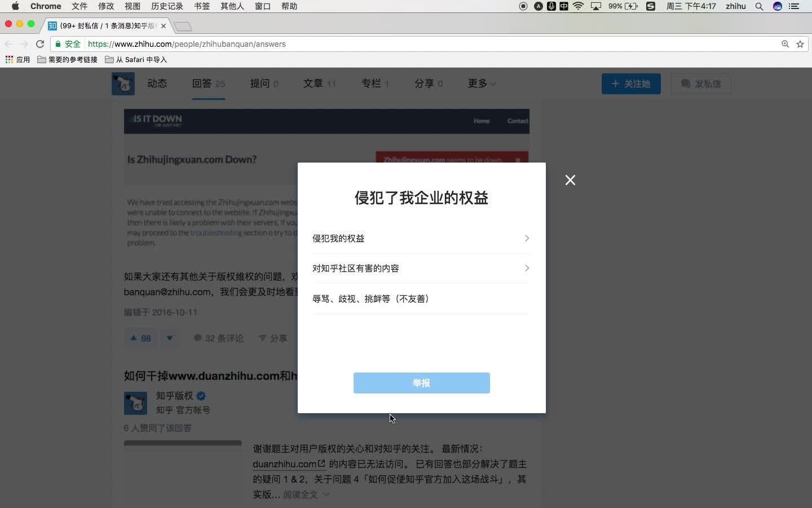Go back with the browser back arrow
This screenshot has width=812, height=508.
coord(8,44)
